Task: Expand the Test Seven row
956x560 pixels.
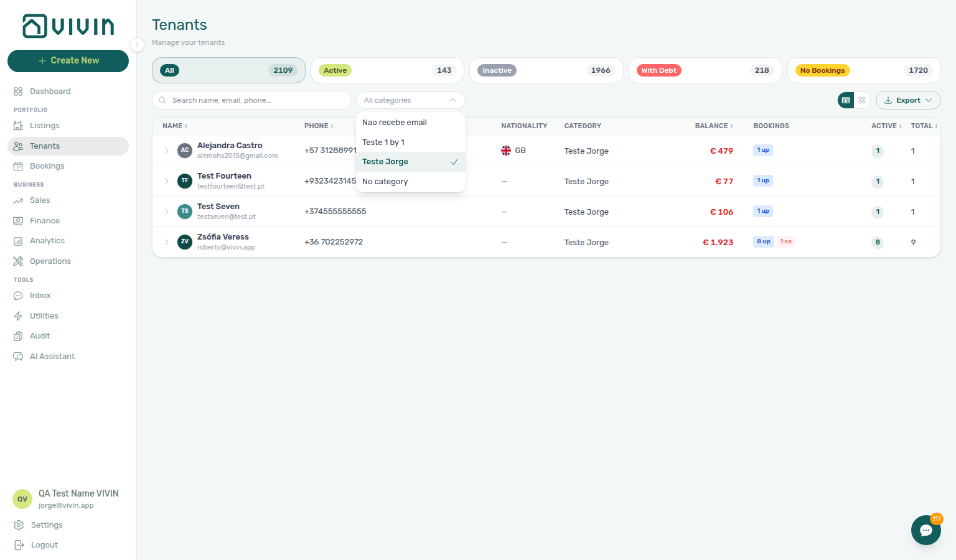Action: point(167,212)
